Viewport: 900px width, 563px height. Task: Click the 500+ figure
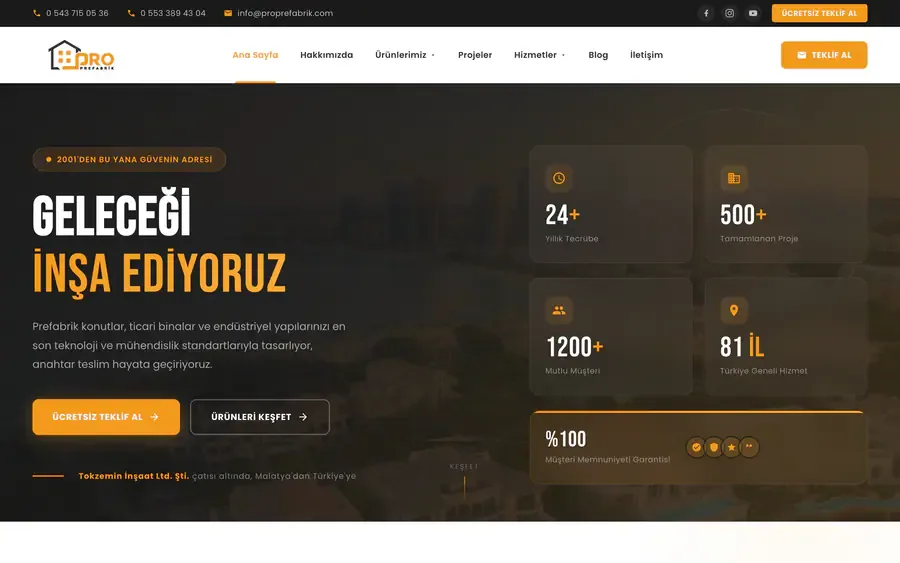point(743,215)
